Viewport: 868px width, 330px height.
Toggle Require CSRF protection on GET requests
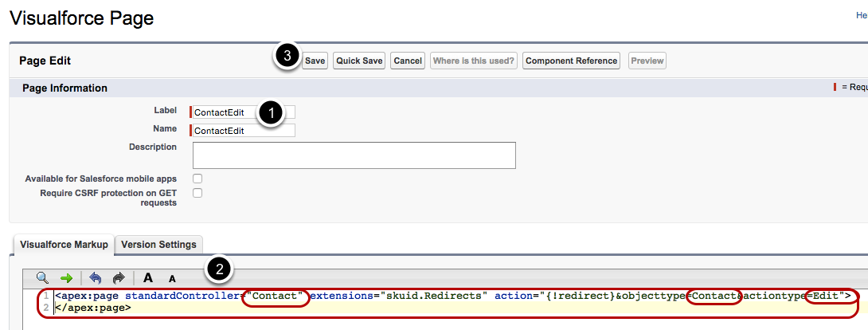197,193
